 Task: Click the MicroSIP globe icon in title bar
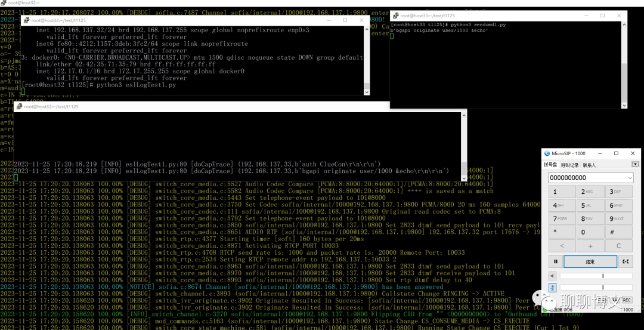tap(547, 153)
